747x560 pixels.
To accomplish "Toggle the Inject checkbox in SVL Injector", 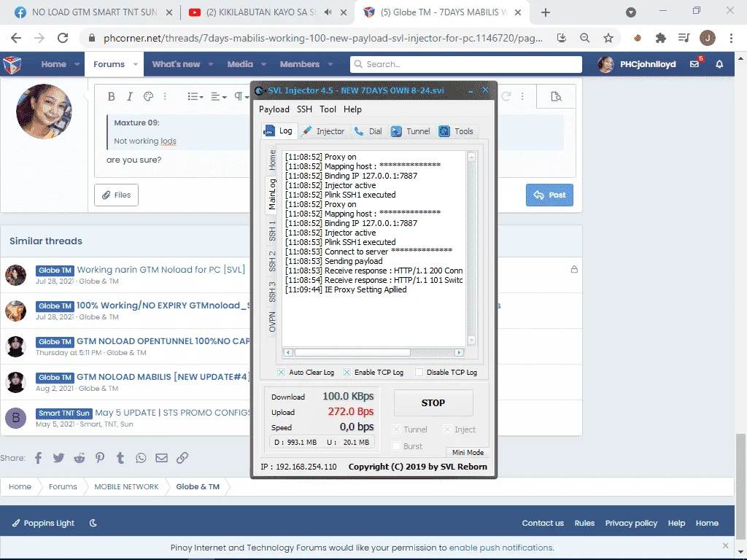I will point(447,429).
